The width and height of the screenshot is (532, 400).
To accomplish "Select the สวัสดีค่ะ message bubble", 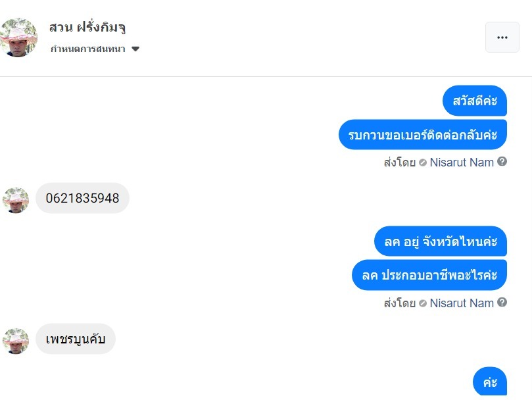I will [474, 101].
